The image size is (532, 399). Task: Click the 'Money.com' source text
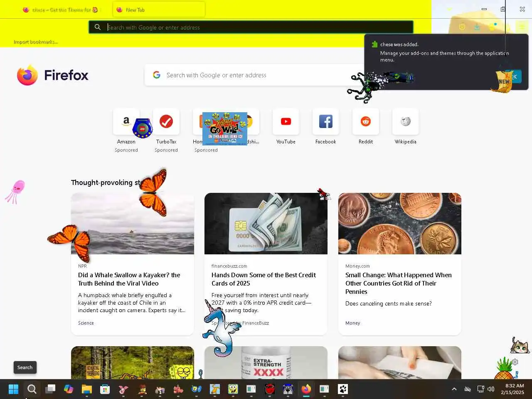pyautogui.click(x=357, y=266)
